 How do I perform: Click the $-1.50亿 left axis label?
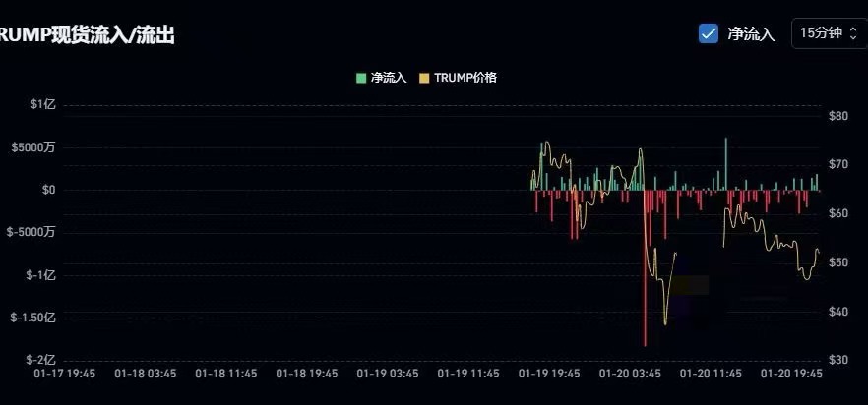pyautogui.click(x=33, y=318)
